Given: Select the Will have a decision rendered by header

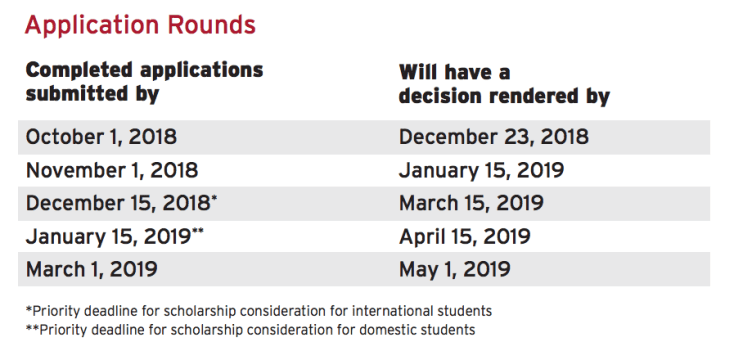Looking at the screenshot, I should coord(504,84).
